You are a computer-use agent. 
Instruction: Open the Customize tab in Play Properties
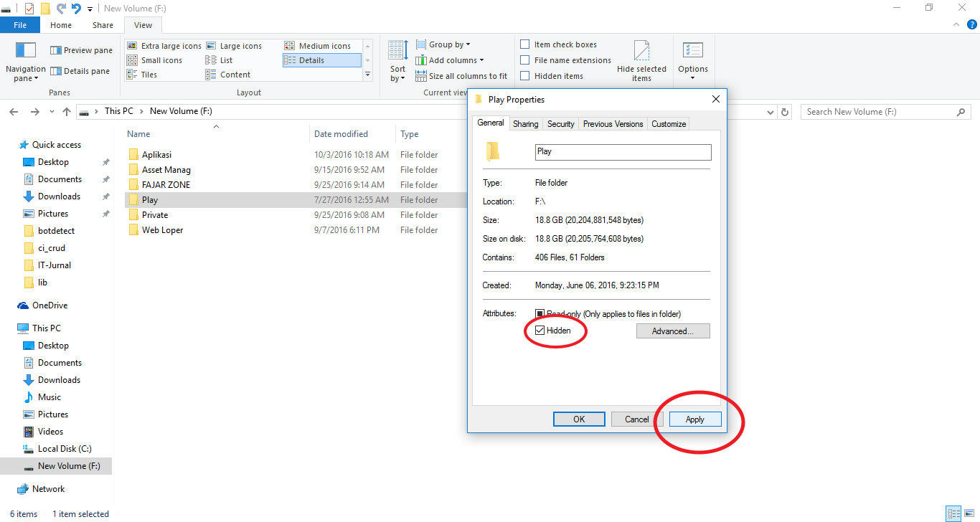[669, 124]
